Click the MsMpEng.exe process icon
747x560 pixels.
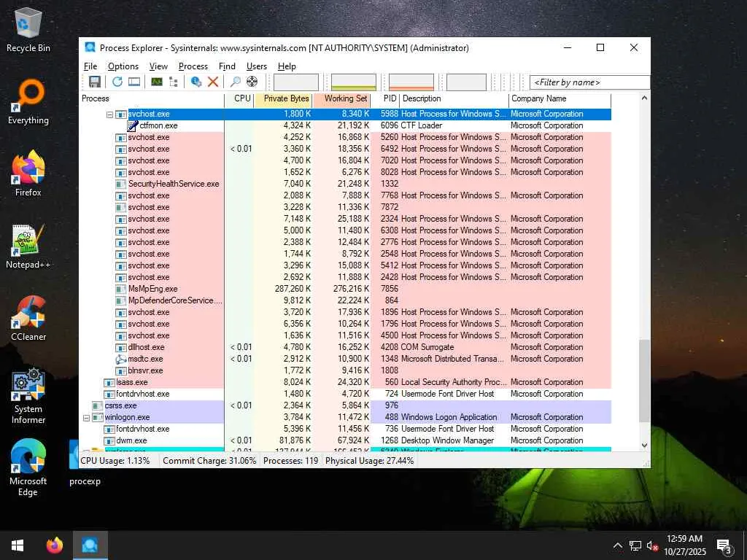click(x=121, y=289)
